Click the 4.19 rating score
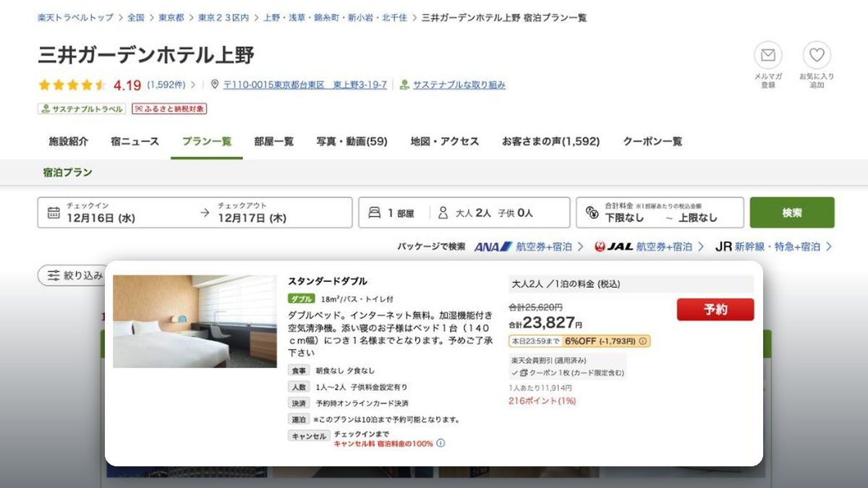 [127, 85]
